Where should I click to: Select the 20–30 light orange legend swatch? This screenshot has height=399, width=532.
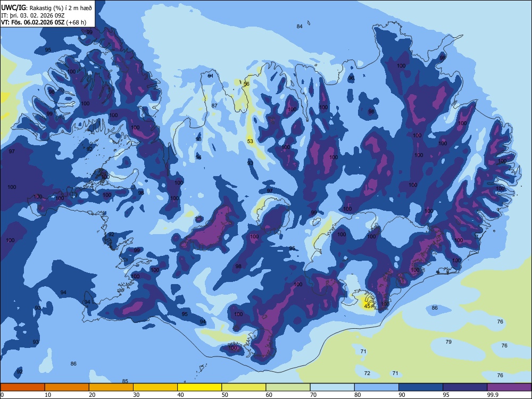[x=111, y=387]
